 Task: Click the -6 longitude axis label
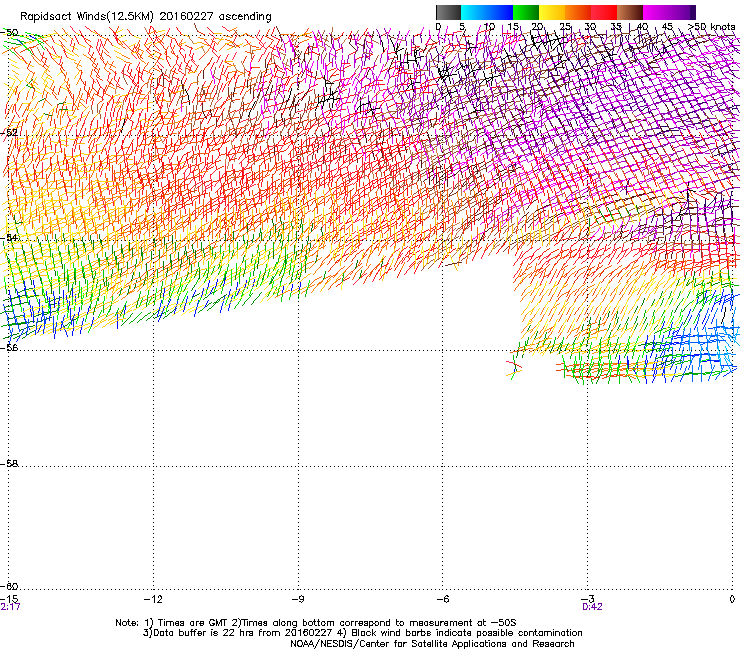[x=442, y=599]
